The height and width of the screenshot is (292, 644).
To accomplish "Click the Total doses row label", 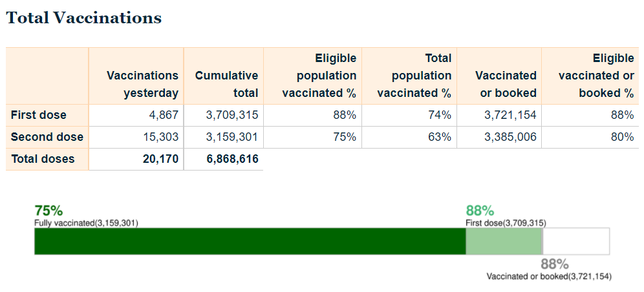I will point(43,159).
